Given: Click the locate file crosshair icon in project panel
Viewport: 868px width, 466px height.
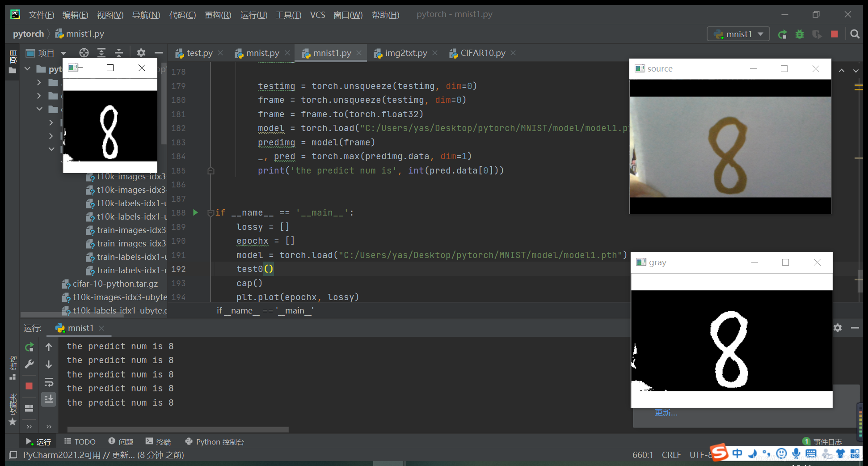Looking at the screenshot, I should point(84,53).
